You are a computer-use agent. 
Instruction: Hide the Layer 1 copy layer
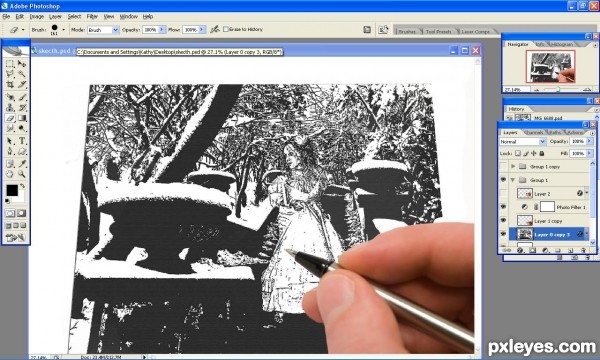click(x=504, y=221)
